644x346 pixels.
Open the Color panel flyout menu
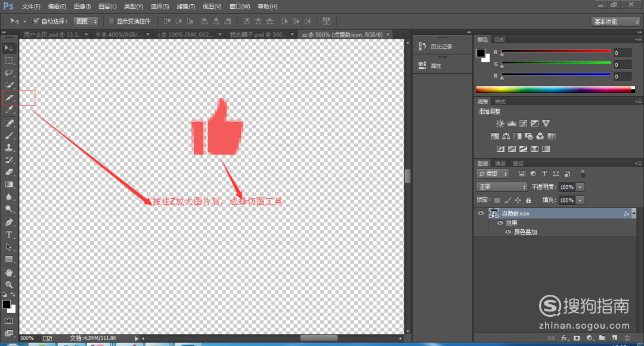(x=638, y=39)
